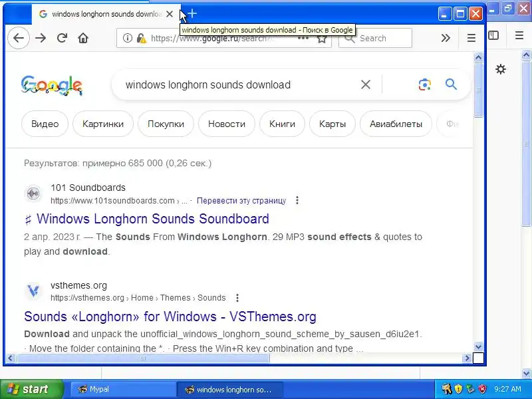Click the red shield tray icon
Viewport: 532px width, 399px height.
tap(482, 388)
